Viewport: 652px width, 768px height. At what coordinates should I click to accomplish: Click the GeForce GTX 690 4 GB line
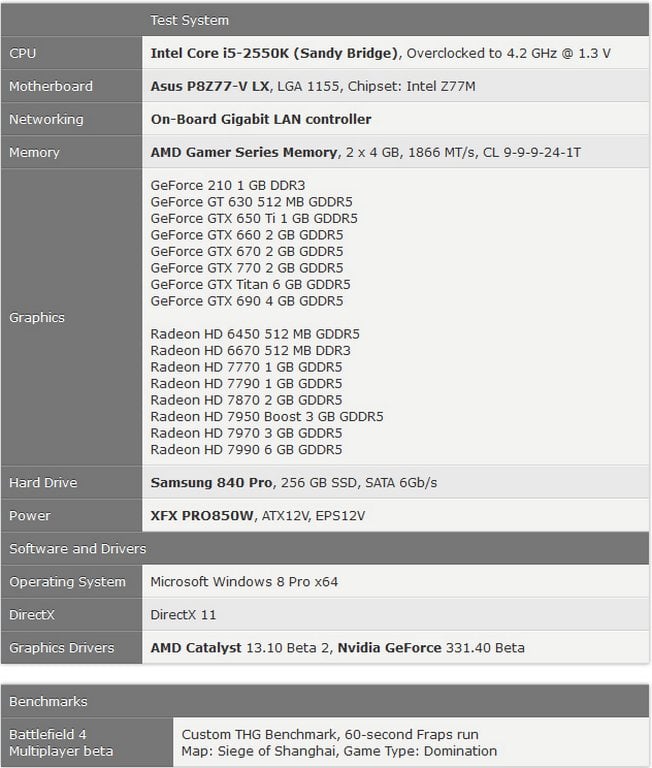[x=246, y=301]
